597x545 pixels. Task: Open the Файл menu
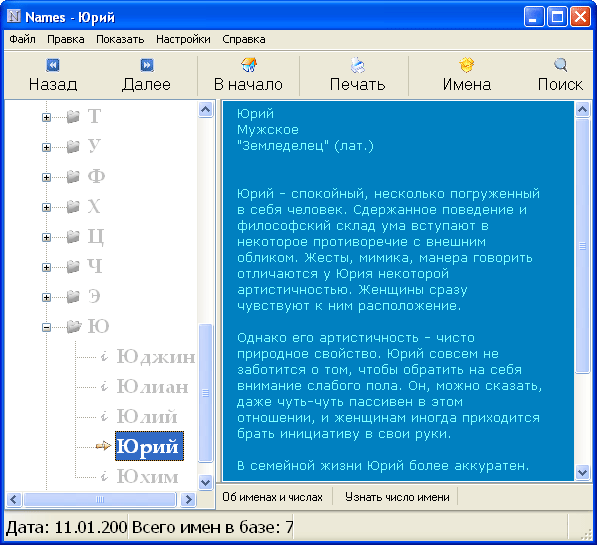22,39
